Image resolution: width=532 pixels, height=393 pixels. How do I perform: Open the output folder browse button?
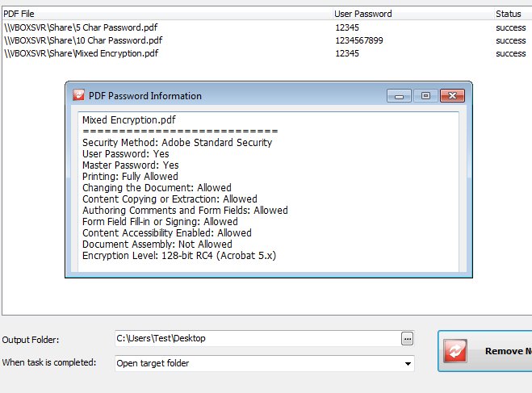[x=407, y=338]
